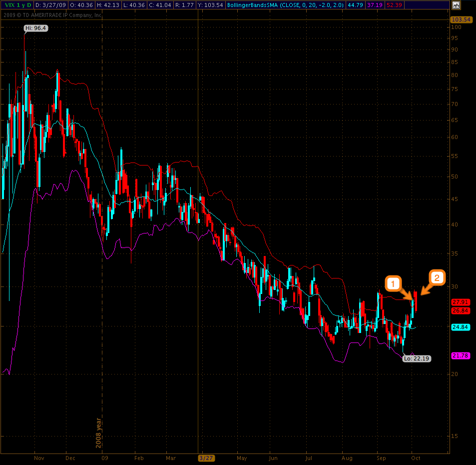Click the chart icon in top-right corner
The image size is (476, 465).
[x=456, y=5]
